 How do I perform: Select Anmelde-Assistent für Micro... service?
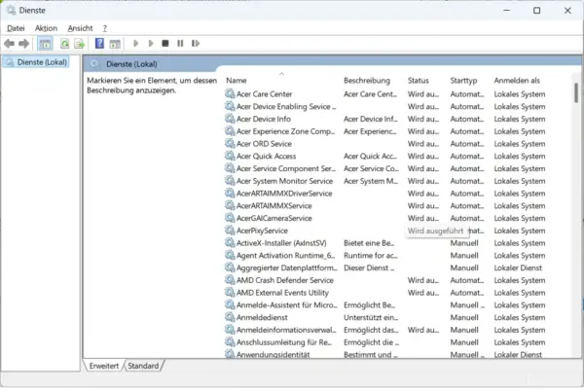click(385, 305)
